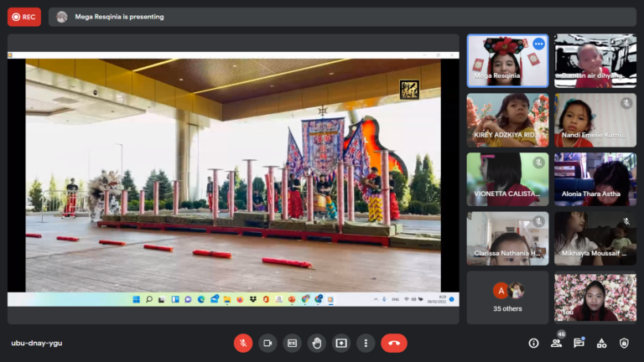
Task: Select the 35 others participant tile
Action: (507, 297)
